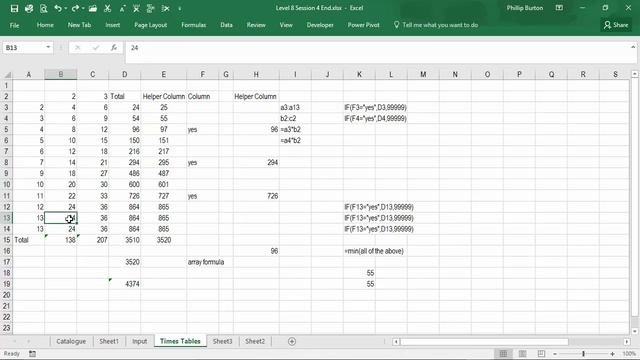Add a new sheet with the plus icon
The width and height of the screenshot is (640, 360).
coord(292,342)
